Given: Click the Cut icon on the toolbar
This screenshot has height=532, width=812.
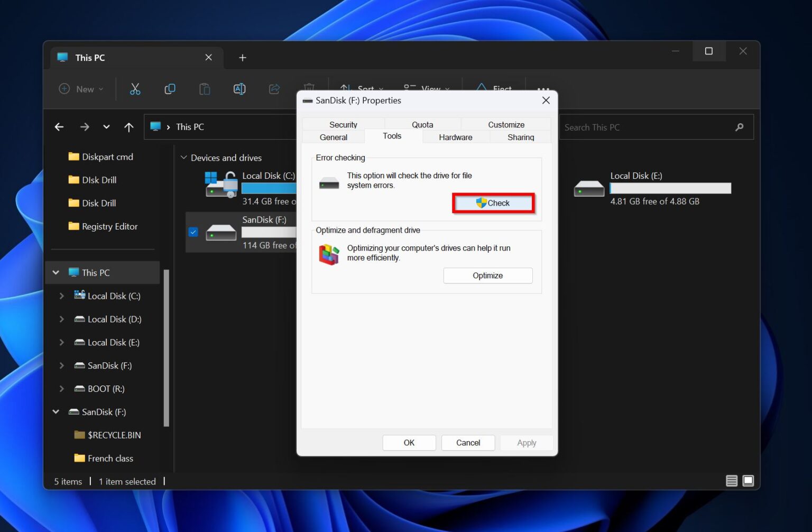Looking at the screenshot, I should [x=135, y=89].
